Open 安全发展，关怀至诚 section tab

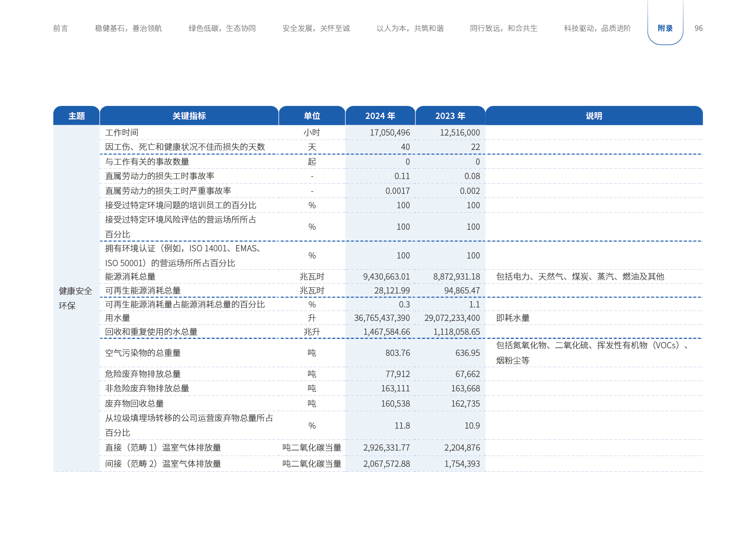coord(316,28)
